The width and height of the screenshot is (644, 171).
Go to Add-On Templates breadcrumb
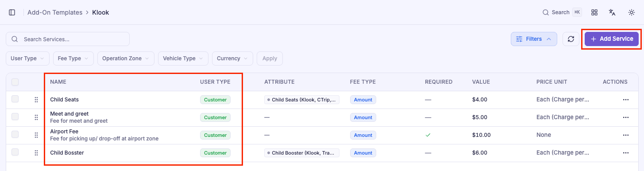[55, 12]
